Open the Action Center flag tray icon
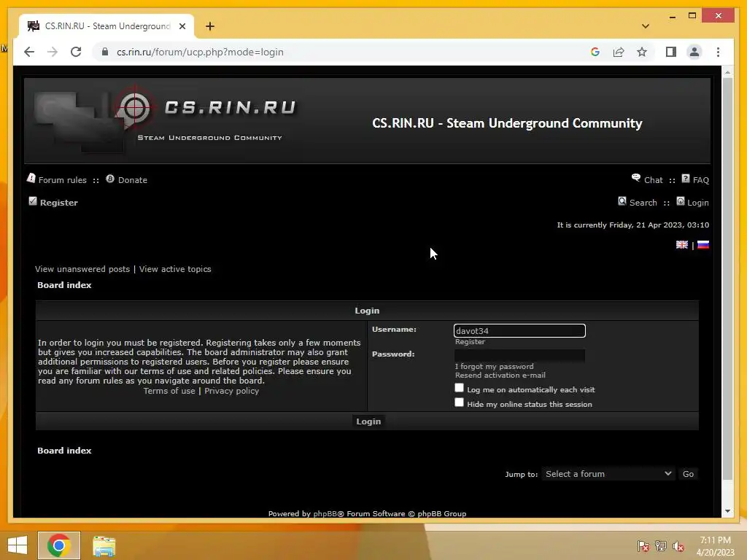Viewport: 747px width, 560px height. click(x=643, y=545)
